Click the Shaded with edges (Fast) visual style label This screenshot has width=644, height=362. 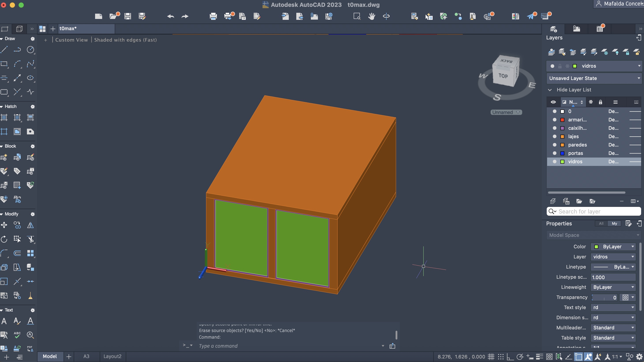(x=125, y=40)
